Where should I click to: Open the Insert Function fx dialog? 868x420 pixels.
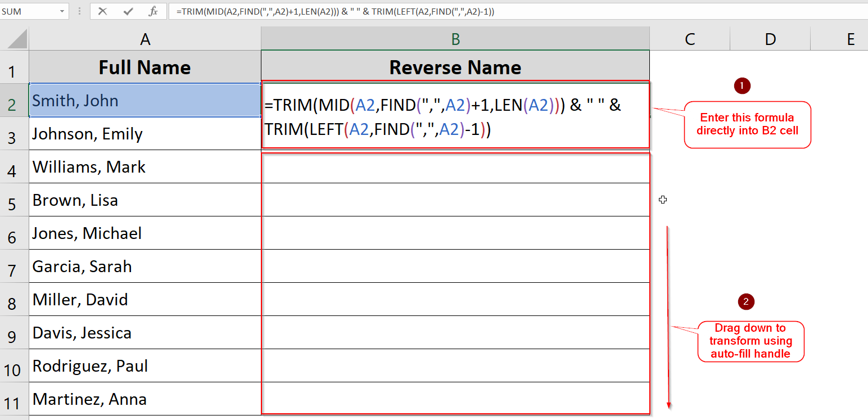pos(153,11)
